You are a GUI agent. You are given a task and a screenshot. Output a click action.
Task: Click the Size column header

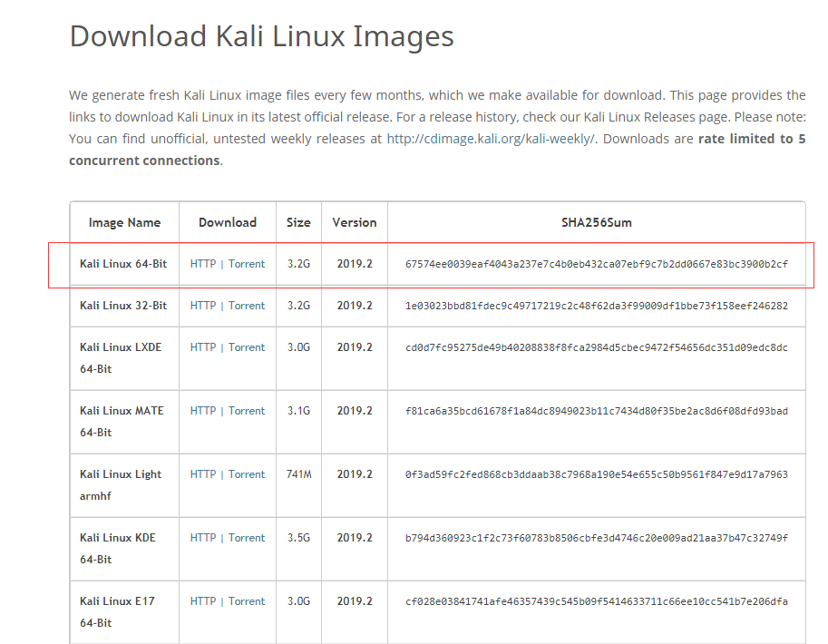click(x=298, y=222)
